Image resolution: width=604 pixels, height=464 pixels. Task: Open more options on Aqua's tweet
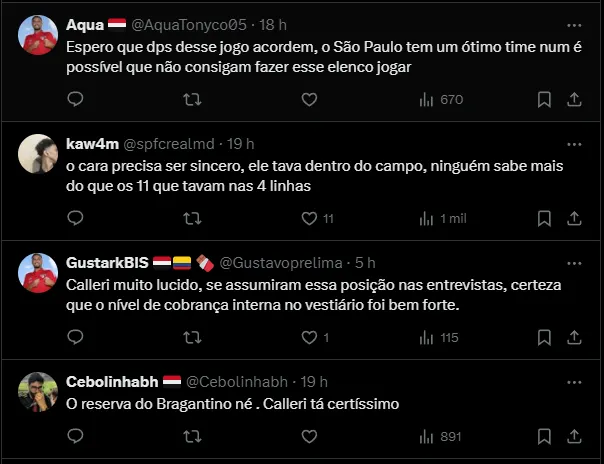[x=574, y=24]
